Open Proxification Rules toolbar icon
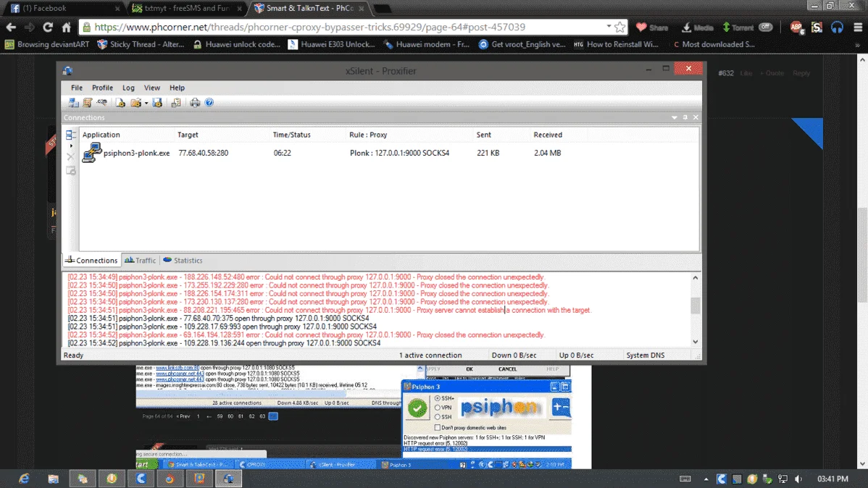Screen dimensions: 868x488 (88, 103)
